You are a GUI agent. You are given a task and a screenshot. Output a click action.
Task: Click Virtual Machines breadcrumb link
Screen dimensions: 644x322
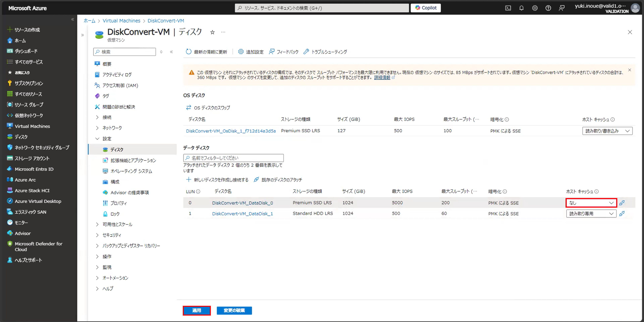(x=122, y=21)
